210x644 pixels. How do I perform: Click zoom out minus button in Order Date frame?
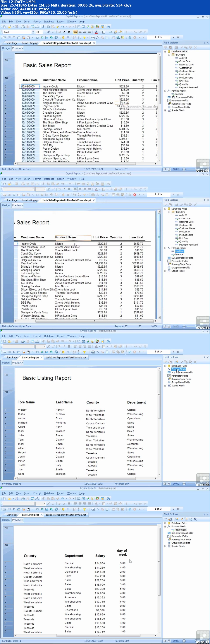click(x=184, y=169)
